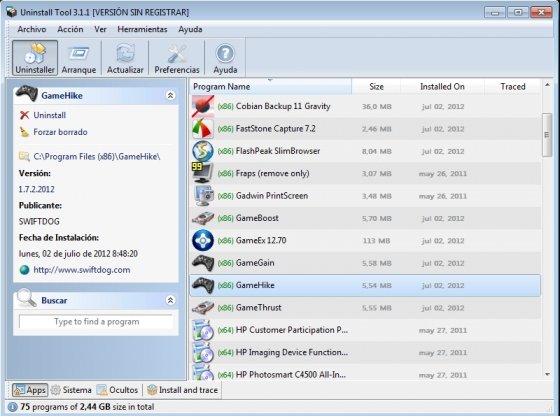560x416 pixels.
Task: Click the status bar info icon
Action: (x=12, y=407)
